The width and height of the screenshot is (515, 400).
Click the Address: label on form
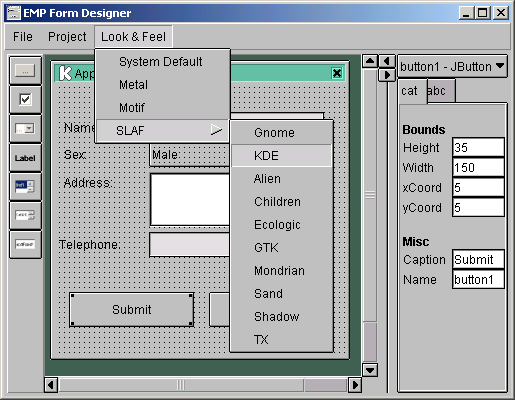point(88,183)
